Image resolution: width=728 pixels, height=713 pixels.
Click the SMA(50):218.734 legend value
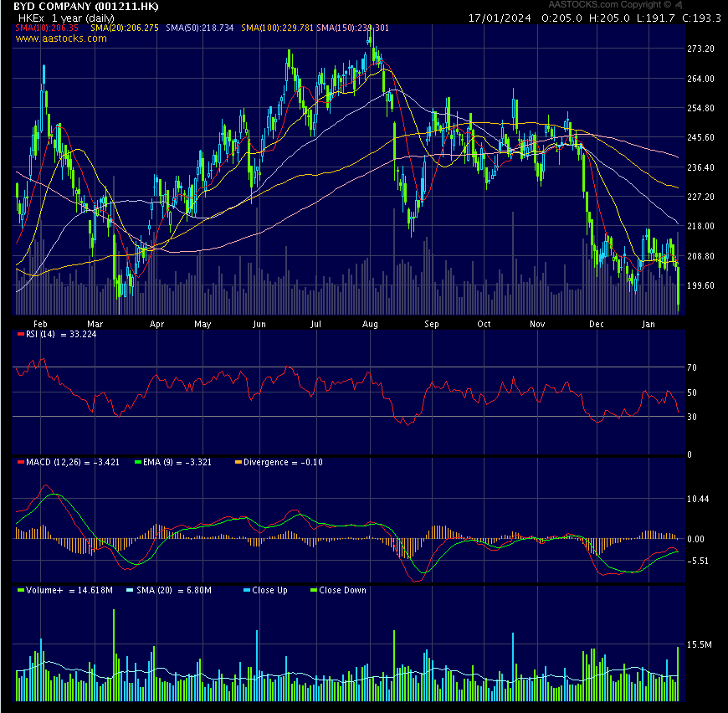200,28
